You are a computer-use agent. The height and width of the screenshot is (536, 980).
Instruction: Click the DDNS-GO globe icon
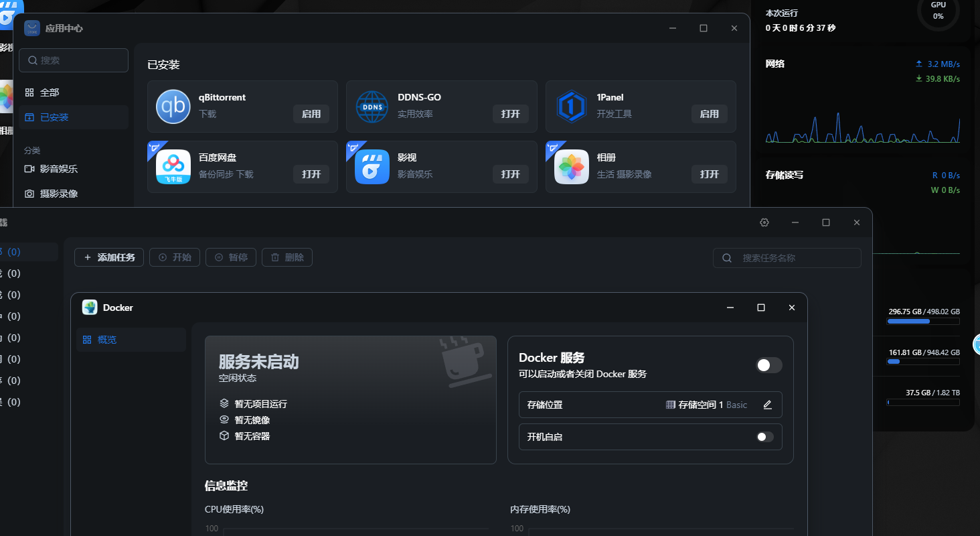pos(372,107)
